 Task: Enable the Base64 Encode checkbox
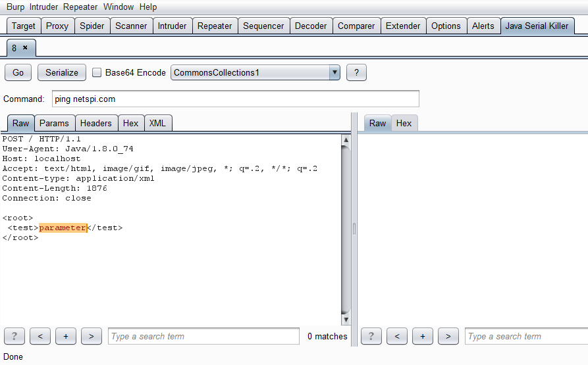(x=97, y=72)
